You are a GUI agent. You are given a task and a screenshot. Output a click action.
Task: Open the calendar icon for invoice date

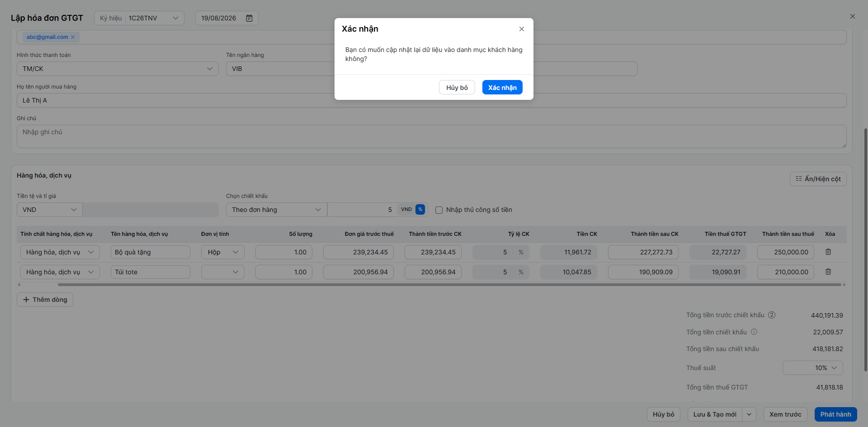249,18
